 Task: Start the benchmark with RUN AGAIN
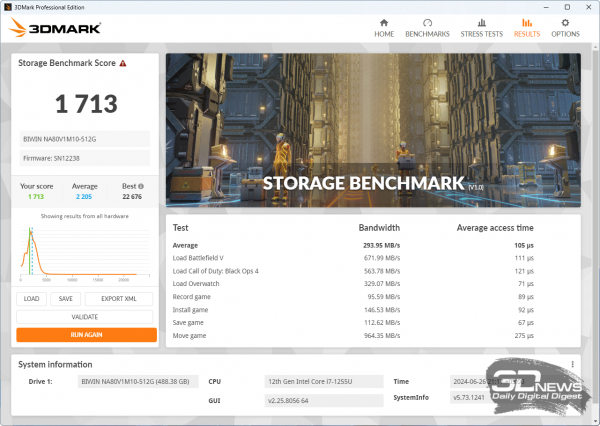click(86, 335)
